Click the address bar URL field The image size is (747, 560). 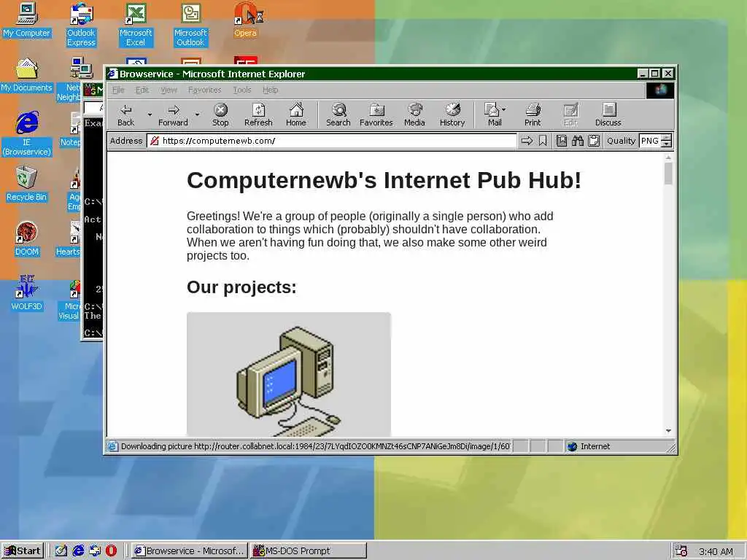(332, 141)
